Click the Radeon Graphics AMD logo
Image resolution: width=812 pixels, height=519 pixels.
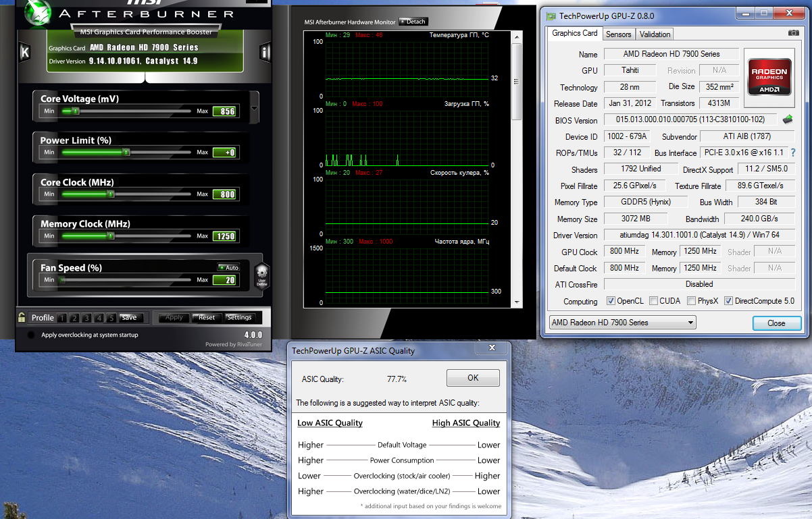[x=770, y=76]
